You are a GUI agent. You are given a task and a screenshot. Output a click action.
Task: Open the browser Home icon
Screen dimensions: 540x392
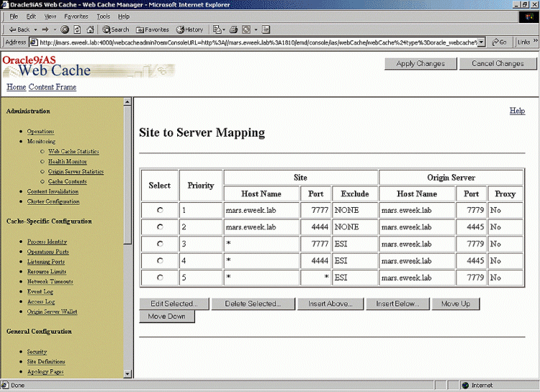(90, 29)
